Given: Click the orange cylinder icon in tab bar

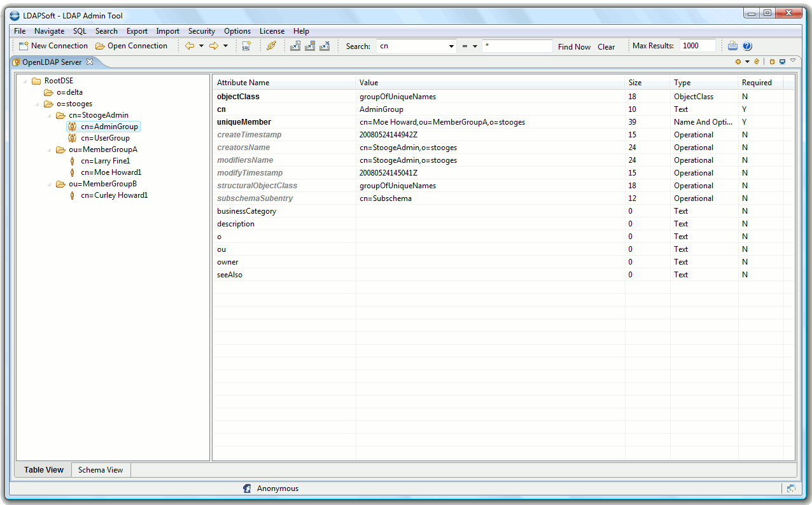Looking at the screenshot, I should [772, 62].
